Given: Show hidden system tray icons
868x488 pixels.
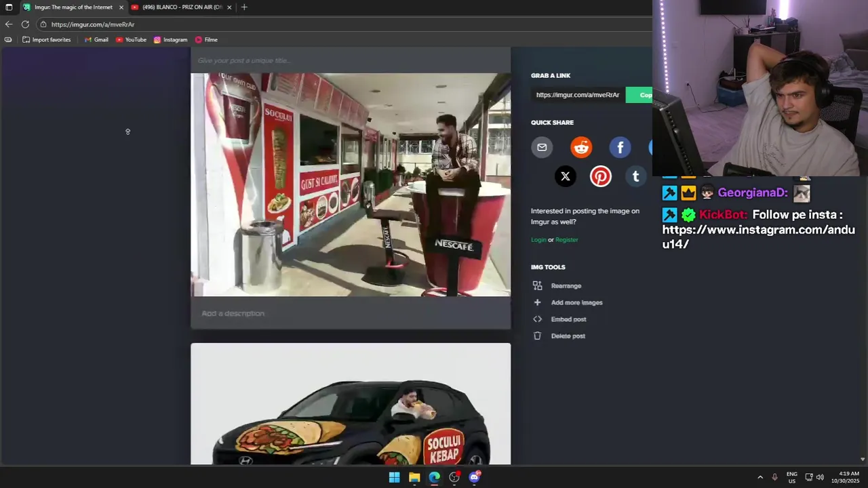Looking at the screenshot, I should [x=760, y=477].
